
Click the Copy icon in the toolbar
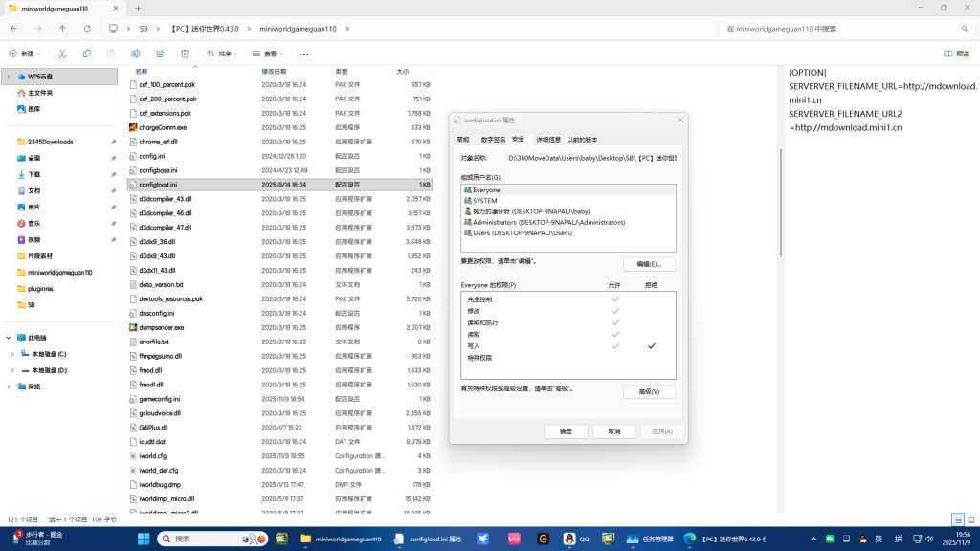click(86, 54)
